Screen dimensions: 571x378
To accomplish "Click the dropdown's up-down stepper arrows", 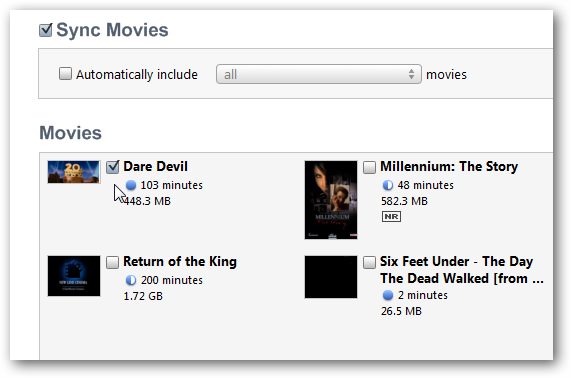I will click(411, 74).
